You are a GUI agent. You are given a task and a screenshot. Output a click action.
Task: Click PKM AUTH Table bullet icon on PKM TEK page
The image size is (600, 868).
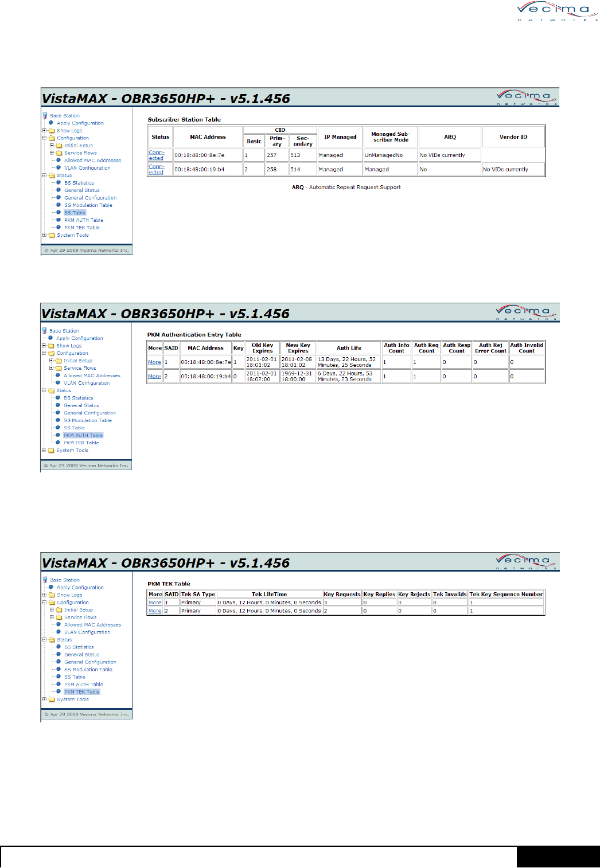click(x=59, y=684)
